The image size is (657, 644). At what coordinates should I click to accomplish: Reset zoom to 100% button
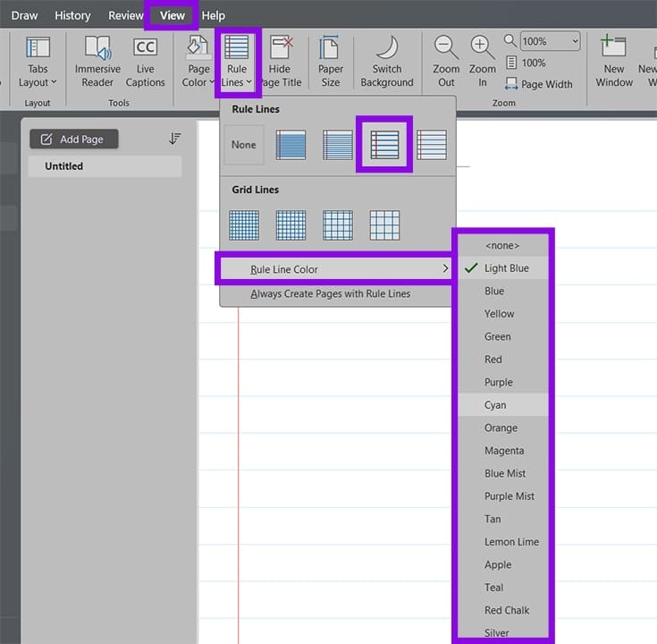pyautogui.click(x=526, y=63)
